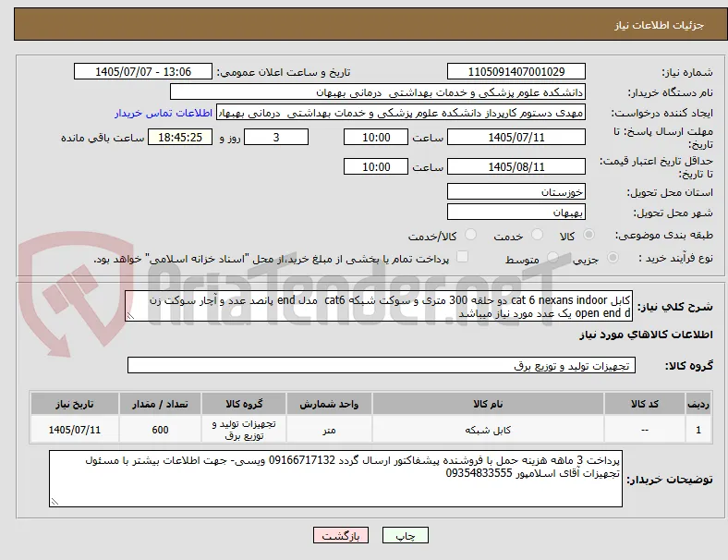This screenshot has height=560, width=728.
Task: Toggle the Islamic treasury payment checkbox
Action: (x=462, y=257)
